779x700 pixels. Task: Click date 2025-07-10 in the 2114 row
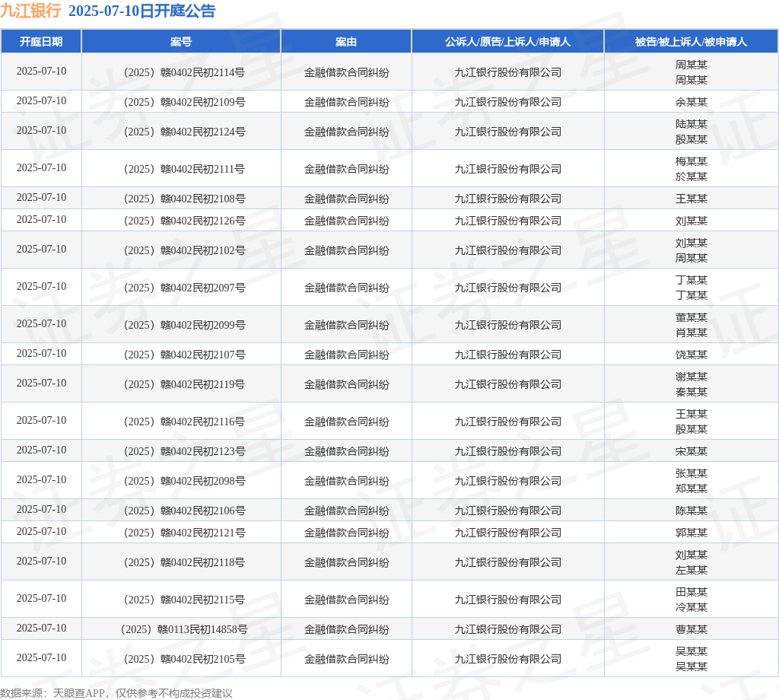click(x=41, y=71)
